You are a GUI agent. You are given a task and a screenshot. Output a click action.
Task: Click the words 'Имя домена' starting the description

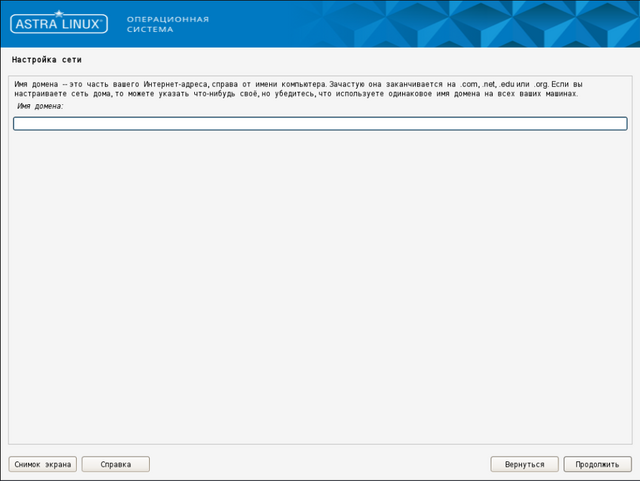point(35,84)
